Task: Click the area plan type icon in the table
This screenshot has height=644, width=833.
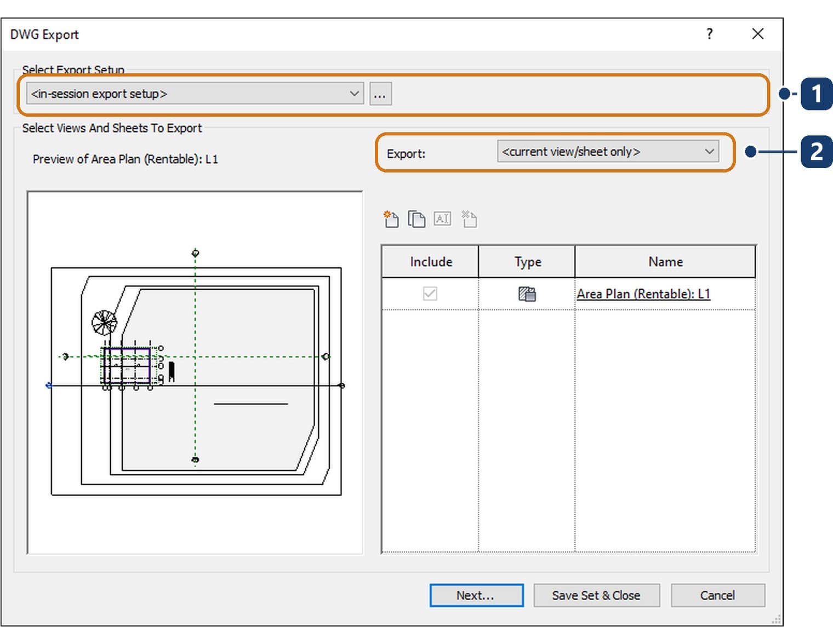Action: (x=527, y=294)
